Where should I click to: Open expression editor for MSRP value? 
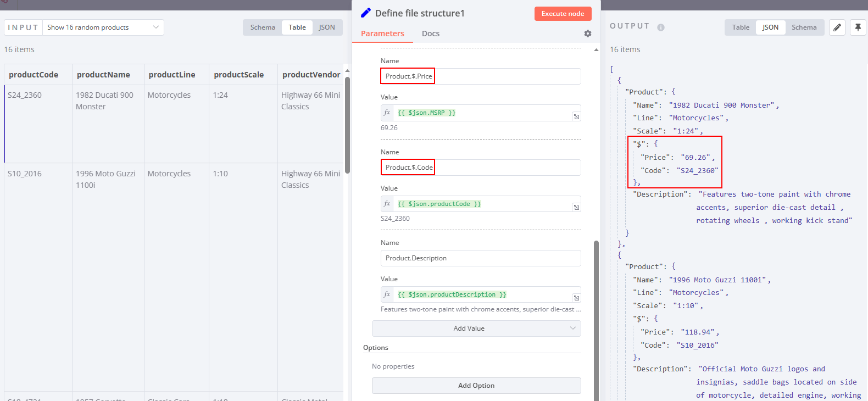(576, 116)
